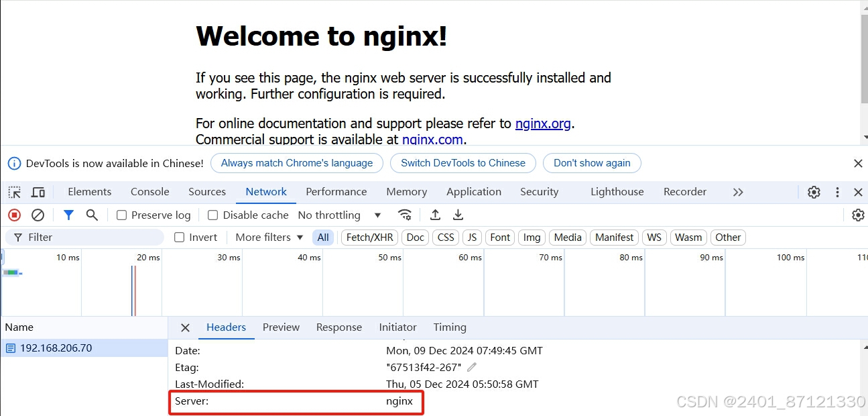This screenshot has height=416, width=868.
Task: Export HAR with the download icon
Action: point(458,215)
